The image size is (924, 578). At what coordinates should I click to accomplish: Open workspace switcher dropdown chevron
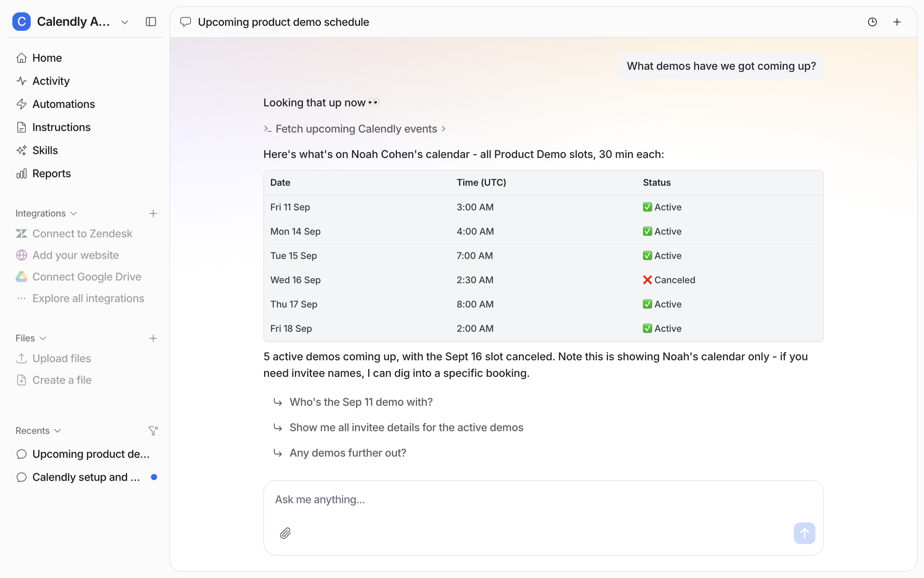coord(124,22)
